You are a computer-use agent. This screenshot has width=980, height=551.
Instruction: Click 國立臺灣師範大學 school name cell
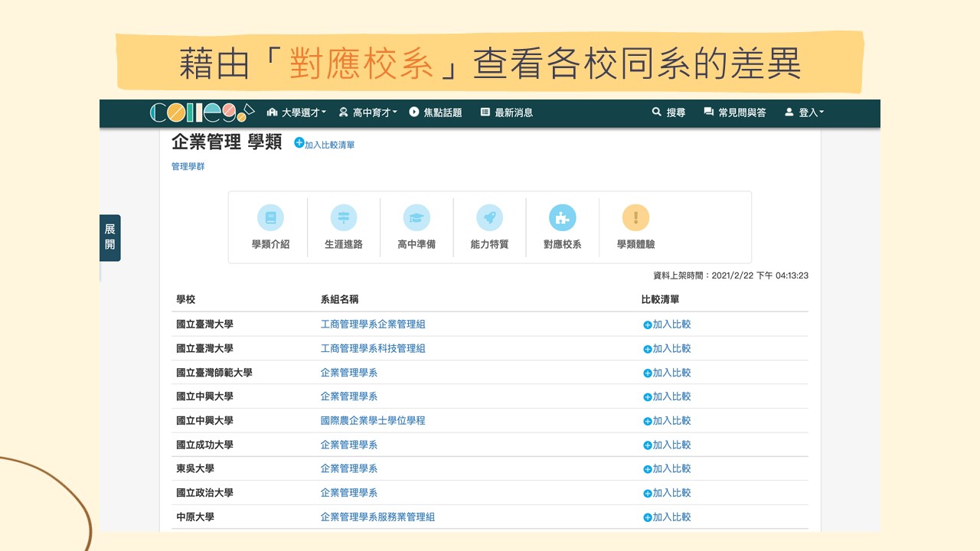point(214,373)
